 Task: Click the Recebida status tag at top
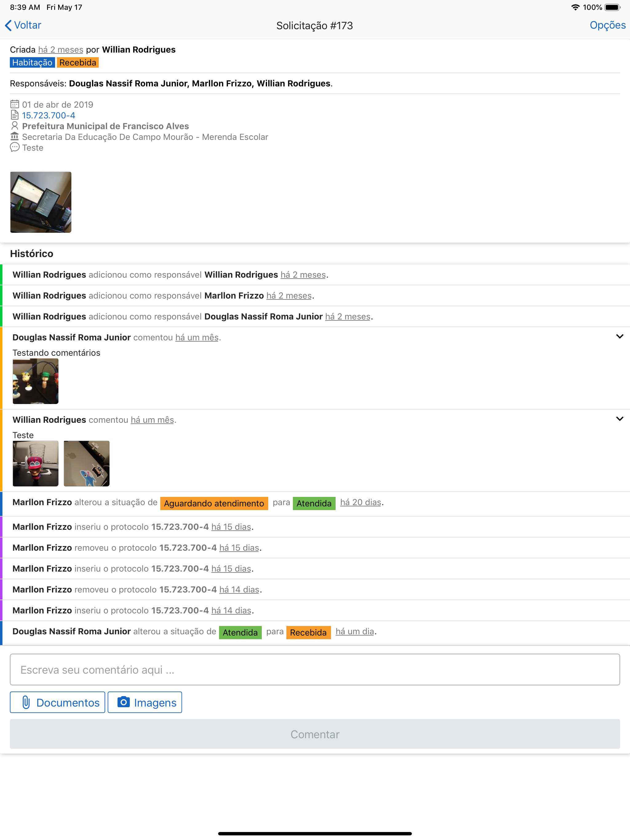[78, 63]
